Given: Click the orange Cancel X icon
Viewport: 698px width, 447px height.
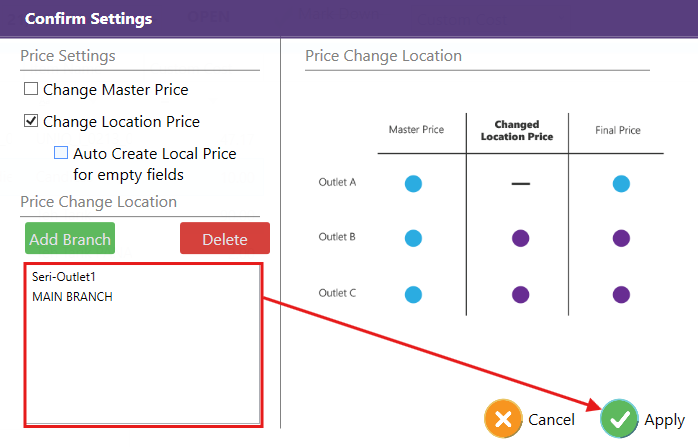Looking at the screenshot, I should click(503, 420).
